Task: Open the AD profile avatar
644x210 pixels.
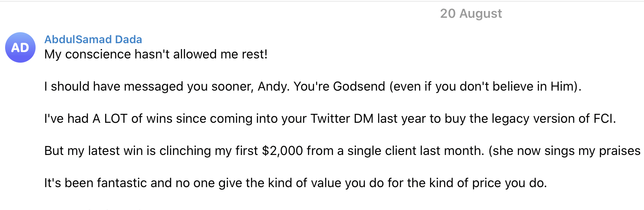Action: click(20, 48)
